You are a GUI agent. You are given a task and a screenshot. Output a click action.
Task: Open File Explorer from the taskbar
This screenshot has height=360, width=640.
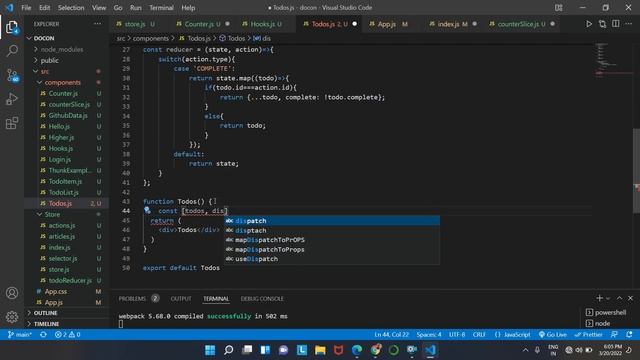(x=320, y=350)
